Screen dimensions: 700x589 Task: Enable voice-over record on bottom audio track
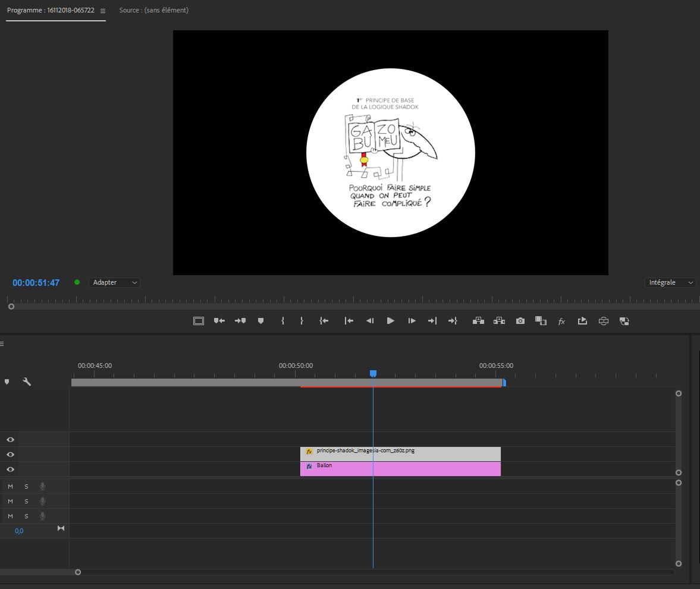[x=42, y=516]
